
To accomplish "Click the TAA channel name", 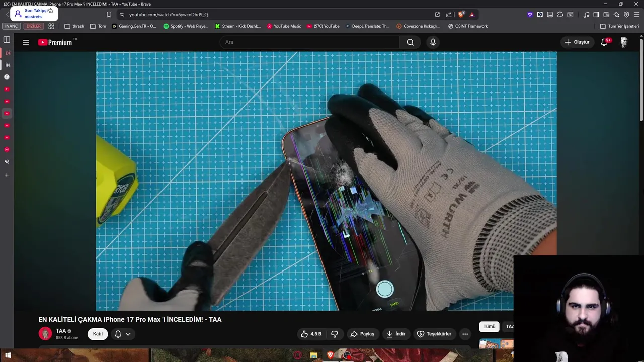I will click(x=61, y=331).
